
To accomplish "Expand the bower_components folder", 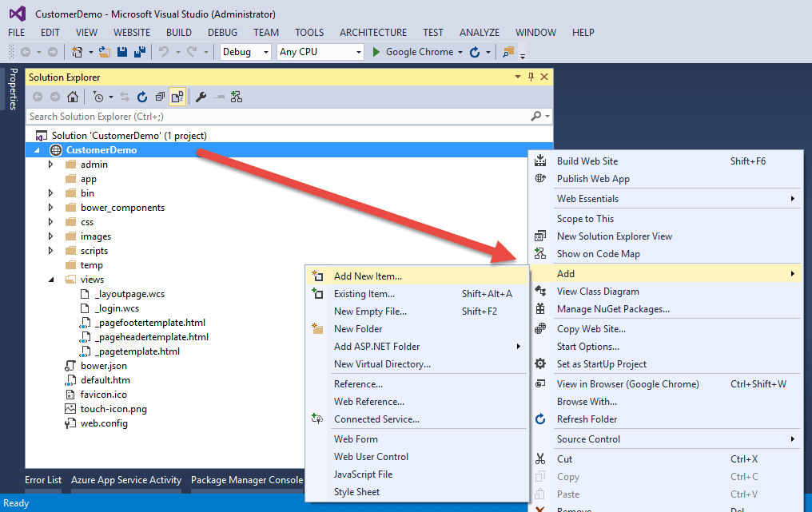I will (51, 208).
